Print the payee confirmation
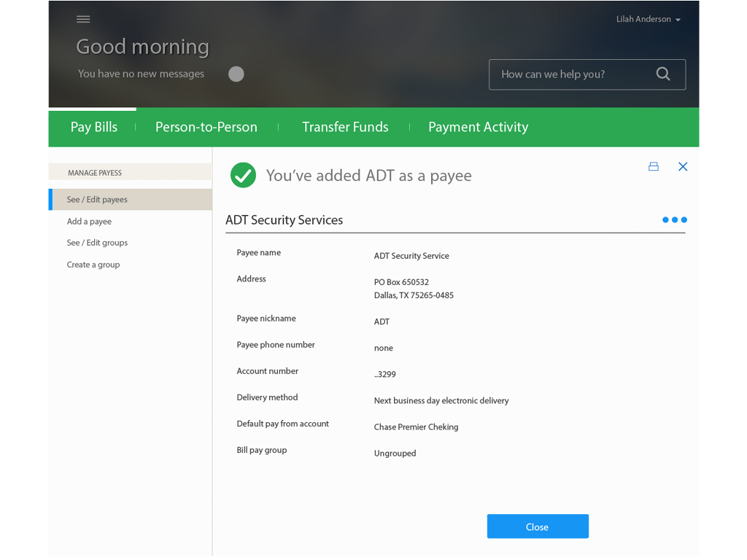The width and height of the screenshot is (747, 560). (654, 166)
